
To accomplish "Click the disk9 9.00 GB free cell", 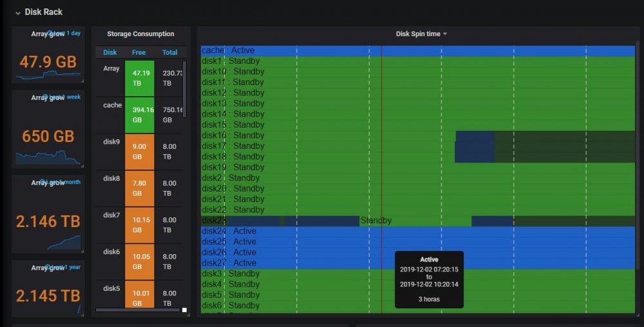I will (140, 152).
